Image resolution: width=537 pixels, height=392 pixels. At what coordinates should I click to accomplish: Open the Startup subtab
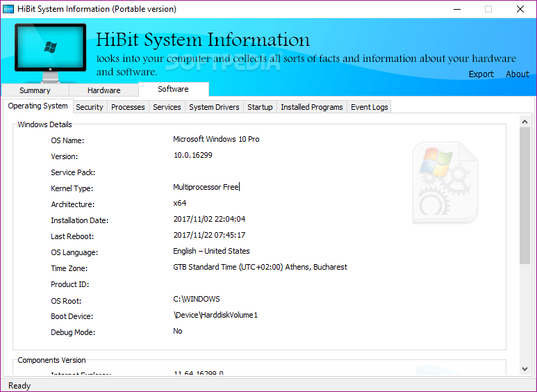click(x=260, y=107)
